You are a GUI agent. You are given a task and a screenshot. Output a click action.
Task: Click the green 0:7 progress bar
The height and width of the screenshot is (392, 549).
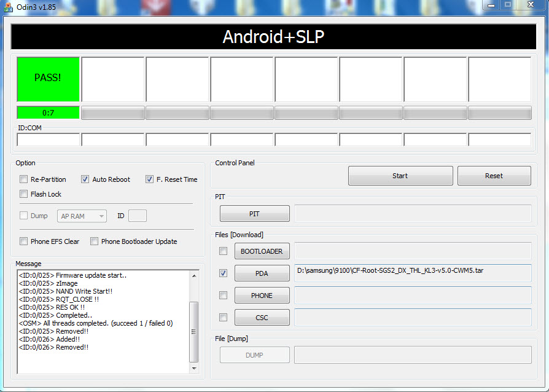[49, 113]
